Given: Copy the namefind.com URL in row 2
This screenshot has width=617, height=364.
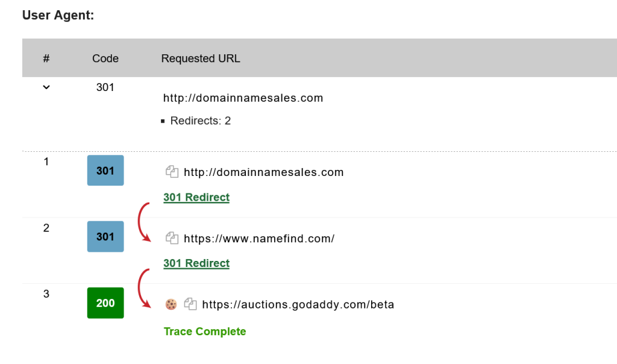Looking at the screenshot, I should point(172,238).
